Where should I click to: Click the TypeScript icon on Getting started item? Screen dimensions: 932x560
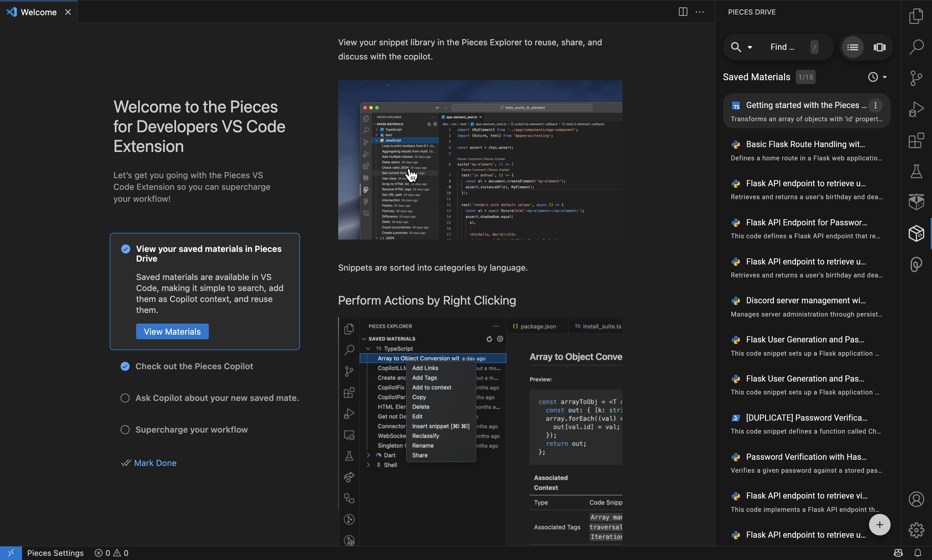point(736,106)
